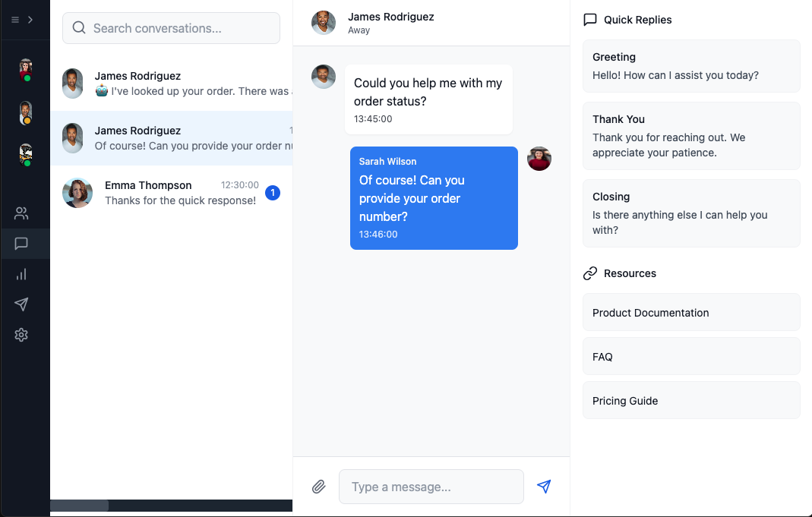Insert the Thank You quick reply
812x517 pixels.
[x=691, y=136]
